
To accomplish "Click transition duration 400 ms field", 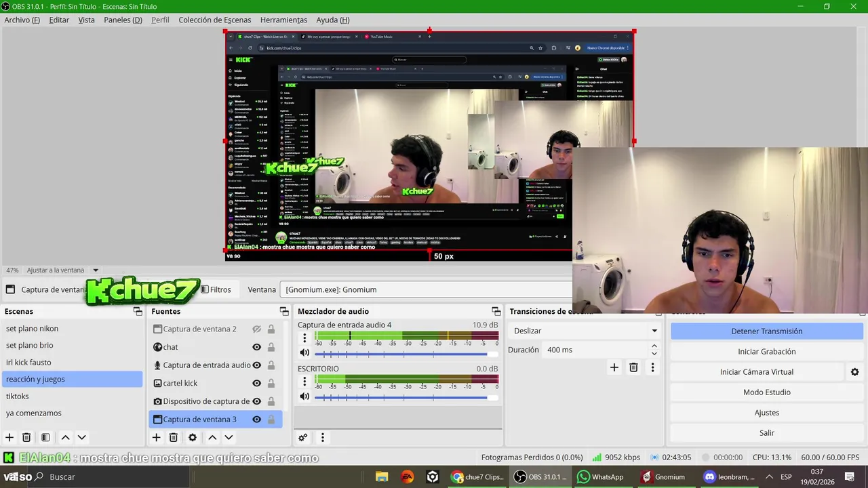I will click(595, 350).
